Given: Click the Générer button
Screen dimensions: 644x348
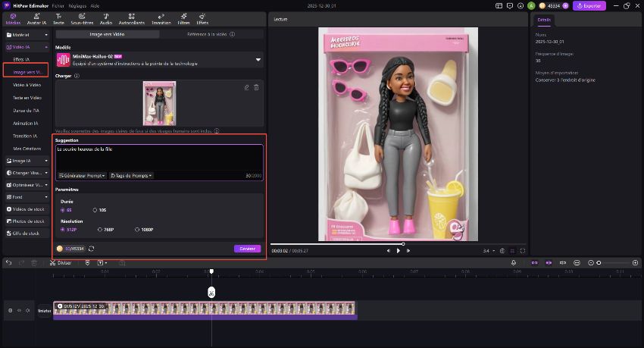Looking at the screenshot, I should 247,248.
